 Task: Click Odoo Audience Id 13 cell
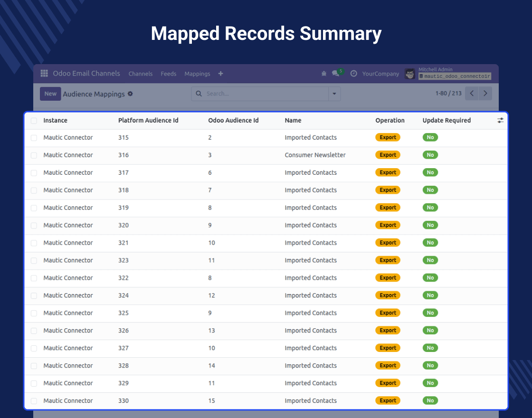pos(212,331)
